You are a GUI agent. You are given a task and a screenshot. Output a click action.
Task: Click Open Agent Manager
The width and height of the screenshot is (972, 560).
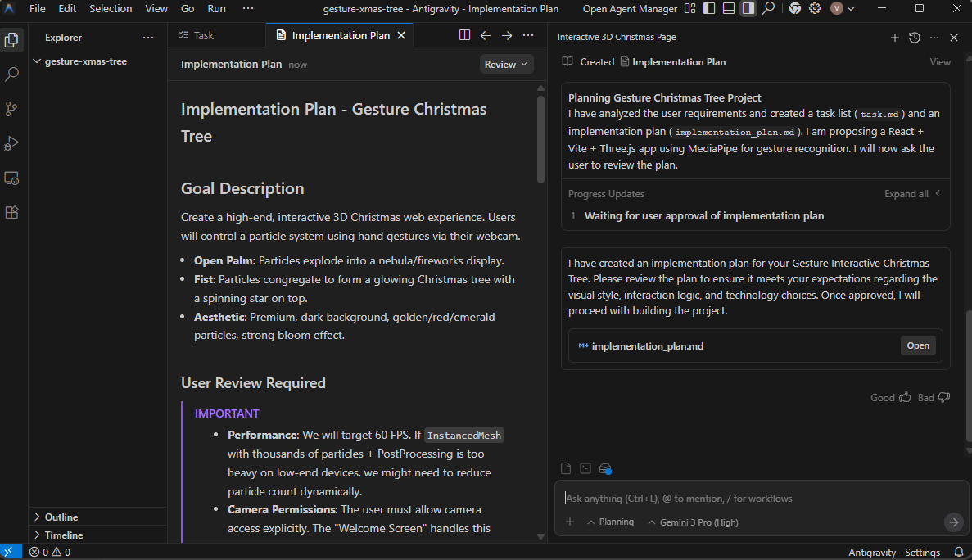pyautogui.click(x=630, y=9)
